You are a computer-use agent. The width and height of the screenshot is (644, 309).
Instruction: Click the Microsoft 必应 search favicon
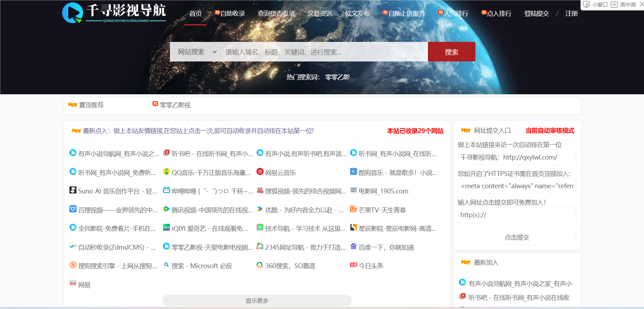[x=166, y=265]
